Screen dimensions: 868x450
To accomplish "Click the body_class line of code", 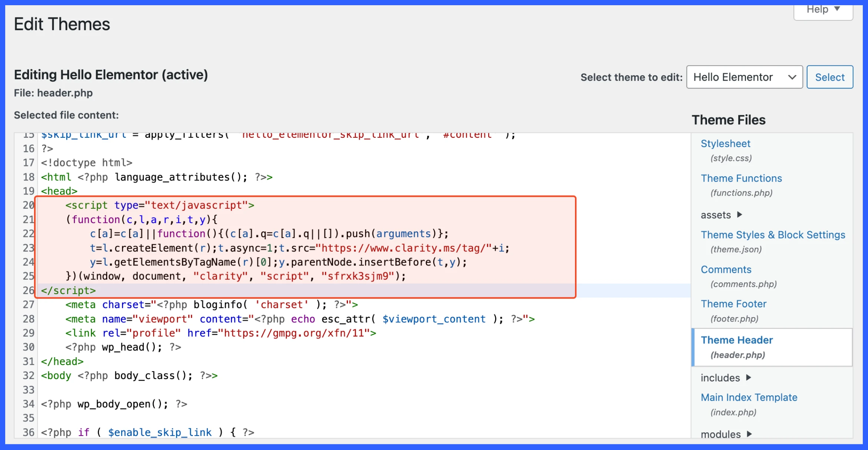I will (129, 376).
